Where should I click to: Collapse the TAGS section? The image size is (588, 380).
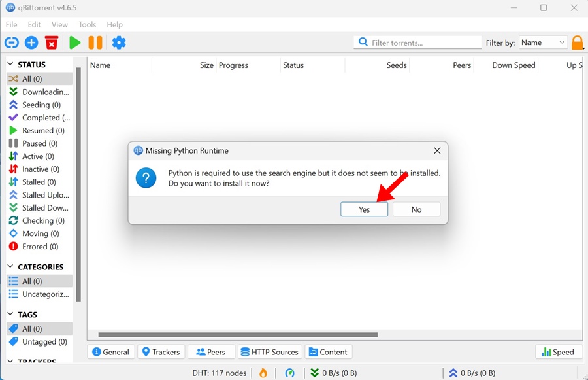tap(10, 314)
